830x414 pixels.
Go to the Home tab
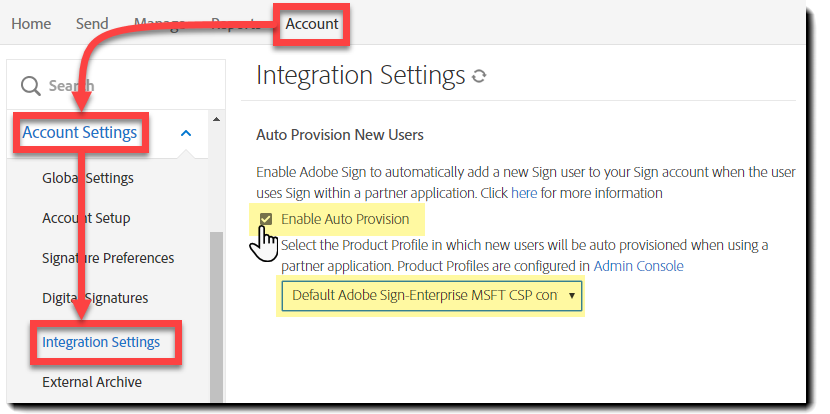pos(31,24)
